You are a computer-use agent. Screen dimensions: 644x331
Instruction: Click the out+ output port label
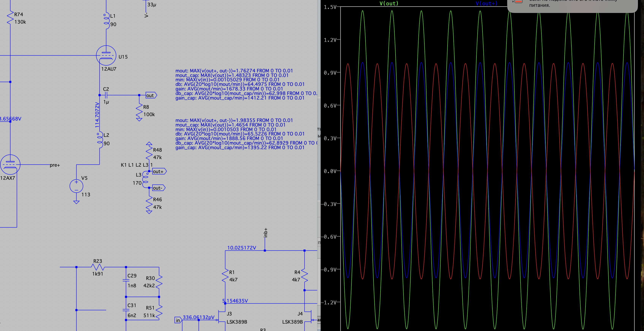click(x=159, y=172)
